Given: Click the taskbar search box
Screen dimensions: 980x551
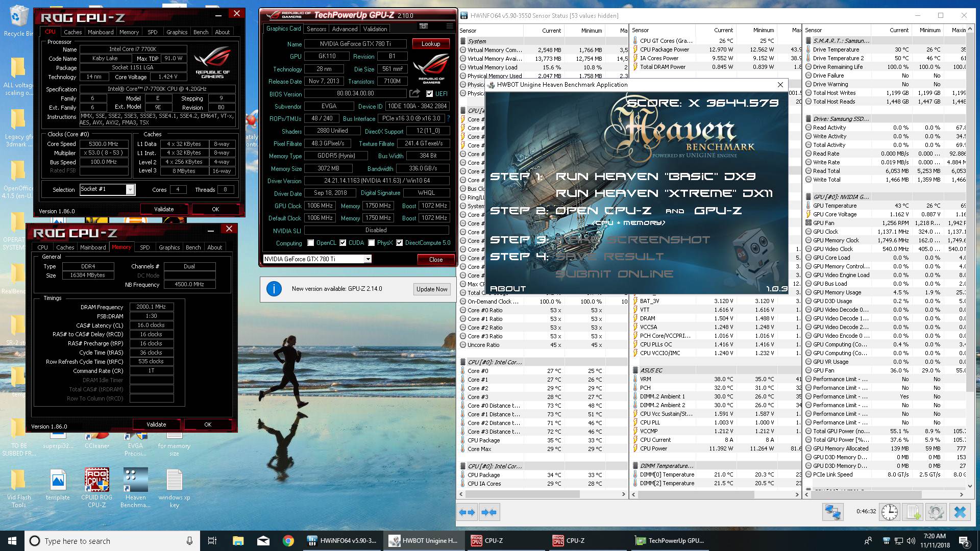Looking at the screenshot, I should (x=111, y=541).
